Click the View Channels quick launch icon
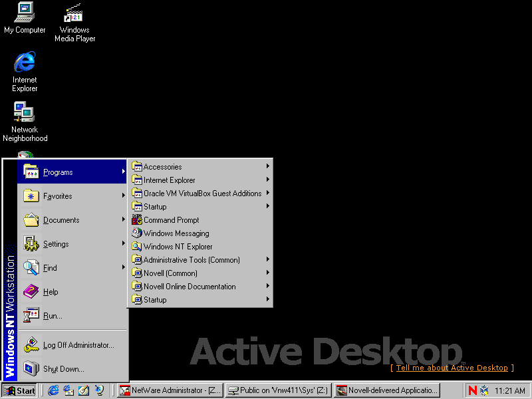This screenshot has width=532, height=399. coord(99,390)
